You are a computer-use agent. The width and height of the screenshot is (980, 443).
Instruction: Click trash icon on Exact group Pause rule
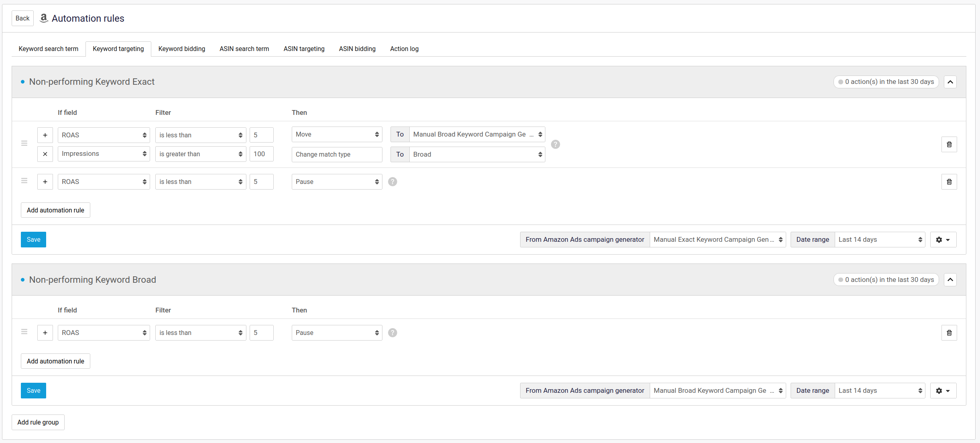tap(949, 182)
